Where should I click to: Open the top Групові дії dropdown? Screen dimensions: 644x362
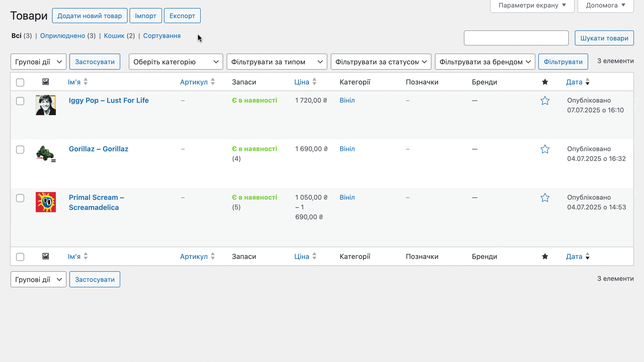point(38,62)
